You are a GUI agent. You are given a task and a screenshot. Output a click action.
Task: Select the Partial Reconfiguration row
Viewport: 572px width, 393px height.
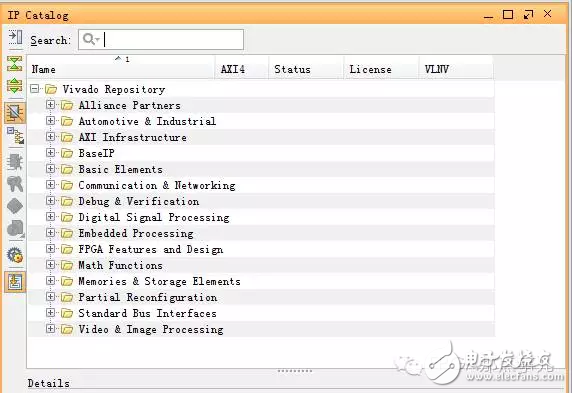261,297
